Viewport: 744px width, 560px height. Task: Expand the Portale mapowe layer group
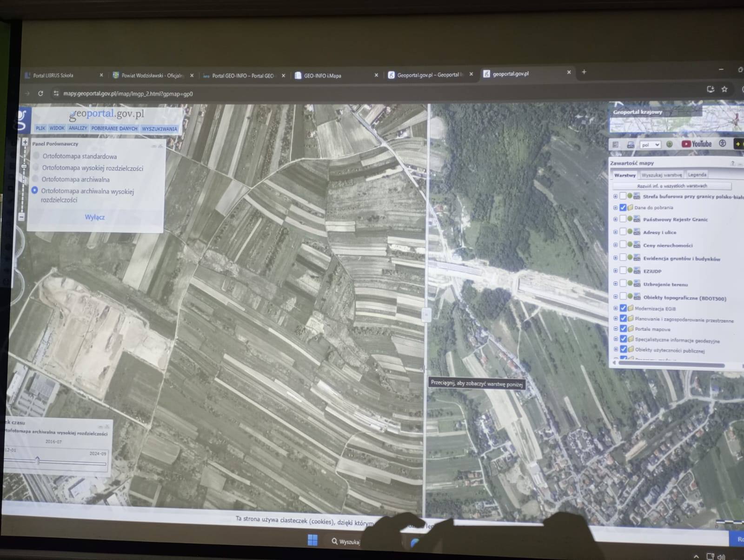pyautogui.click(x=616, y=329)
